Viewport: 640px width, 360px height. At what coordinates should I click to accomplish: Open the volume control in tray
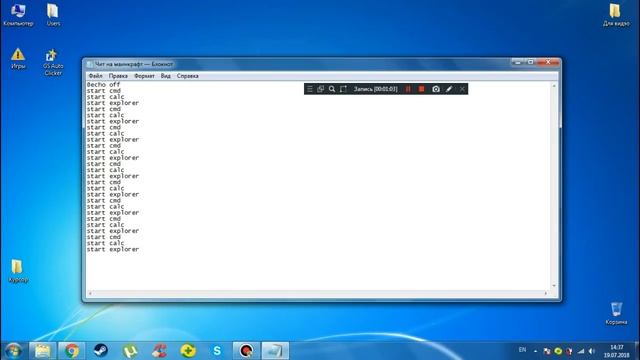pos(592,351)
